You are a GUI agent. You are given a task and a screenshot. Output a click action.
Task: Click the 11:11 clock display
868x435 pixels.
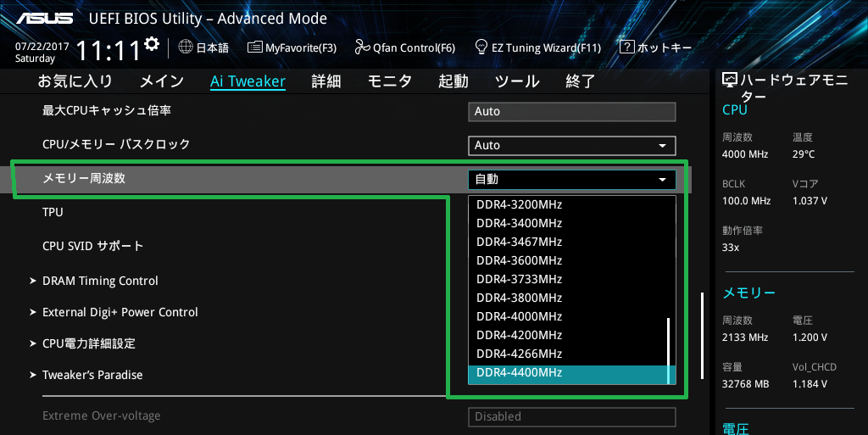[108, 50]
